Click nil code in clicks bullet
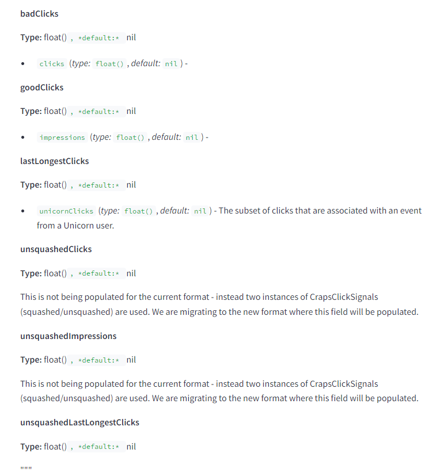 [x=171, y=64]
